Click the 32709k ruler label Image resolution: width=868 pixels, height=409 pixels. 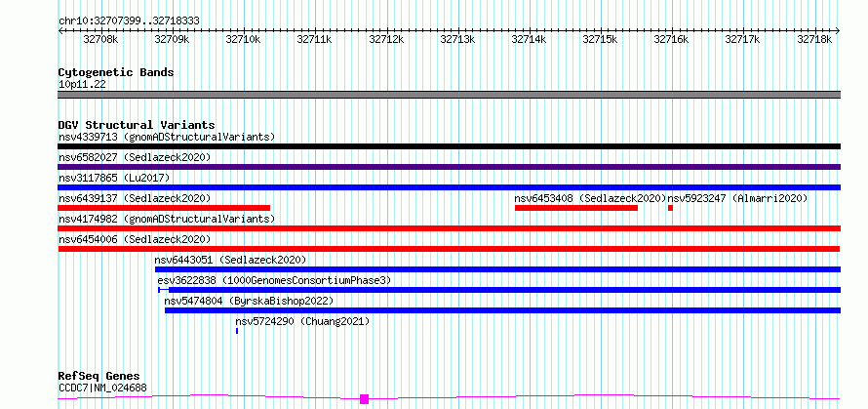(173, 39)
